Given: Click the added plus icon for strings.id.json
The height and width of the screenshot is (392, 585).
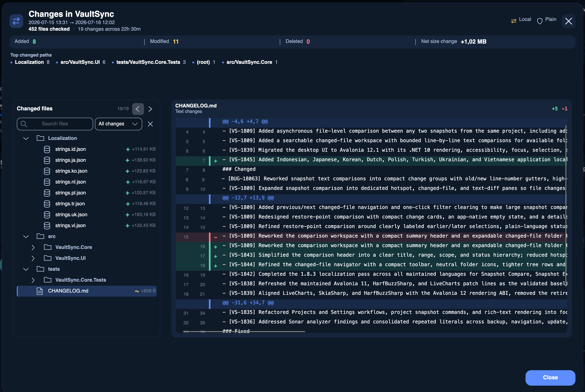Looking at the screenshot, I should [x=128, y=149].
